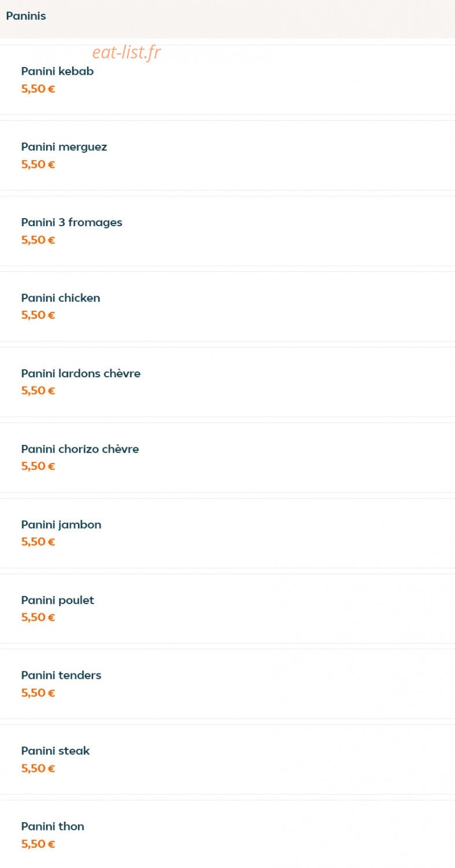
Task: Click the price below Panini thon
Action: (38, 844)
